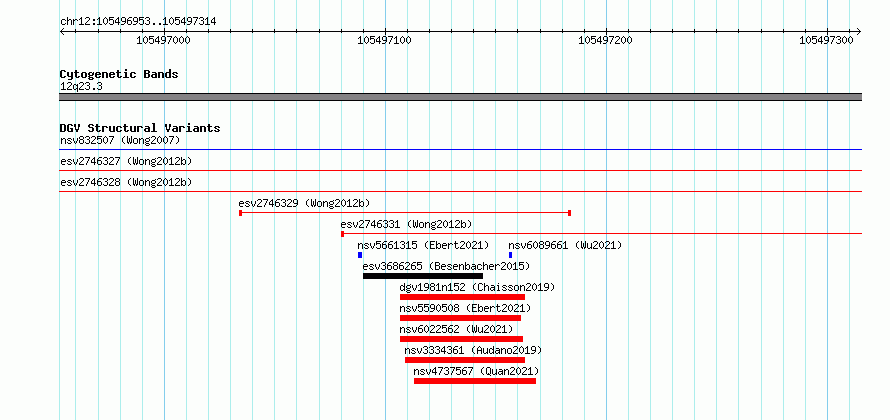This screenshot has width=890, height=420.
Task: Click the 105497100 ruler position label
Action: pyautogui.click(x=384, y=40)
